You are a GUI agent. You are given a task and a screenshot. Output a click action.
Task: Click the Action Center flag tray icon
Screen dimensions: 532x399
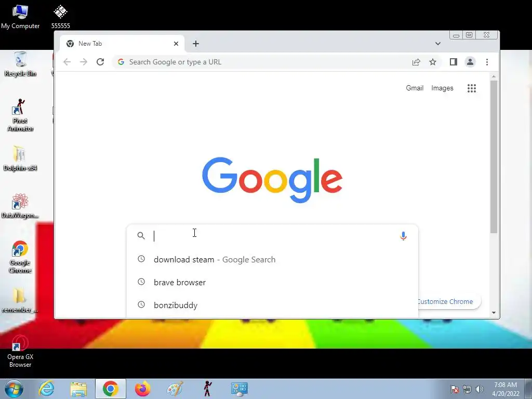(455, 389)
